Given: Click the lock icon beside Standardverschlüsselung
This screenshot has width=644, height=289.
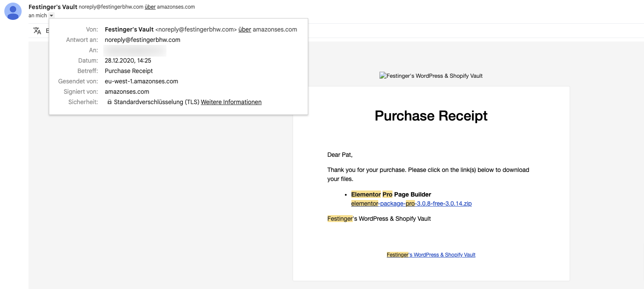Looking at the screenshot, I should click(x=109, y=102).
